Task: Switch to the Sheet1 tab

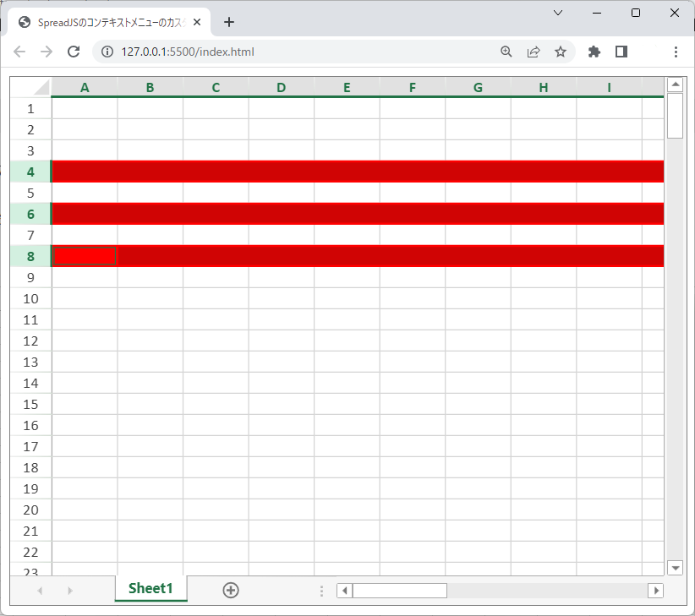Action: [x=150, y=589]
